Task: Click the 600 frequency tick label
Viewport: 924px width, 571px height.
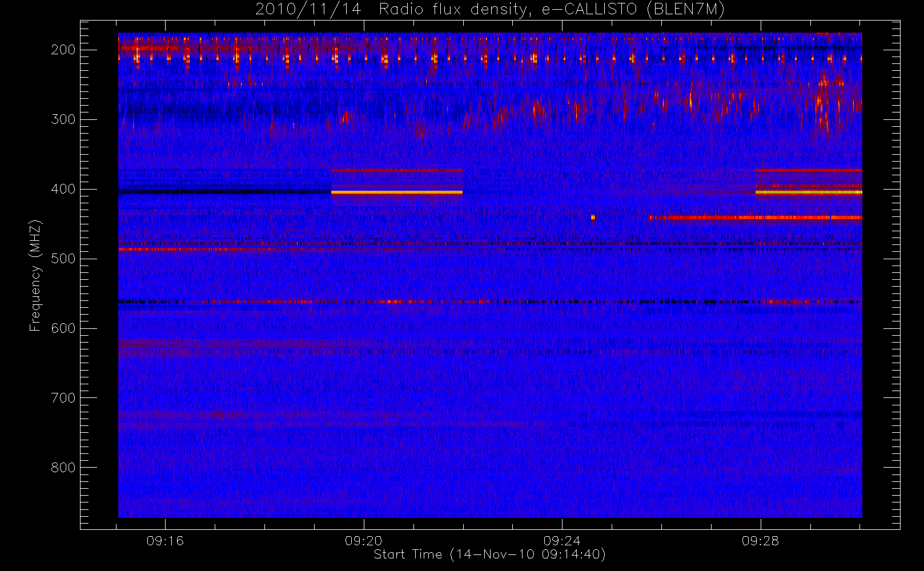Action: tap(63, 328)
